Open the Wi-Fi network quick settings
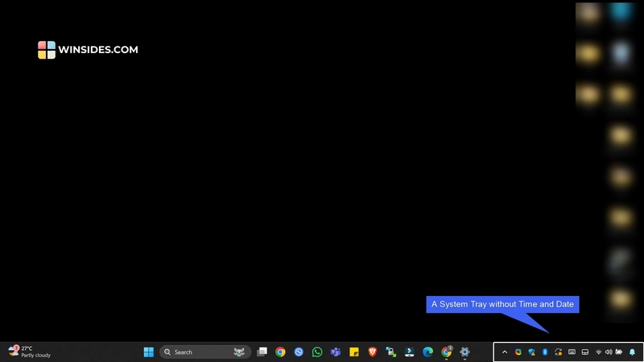Screen dimensions: 644x362 tap(598, 352)
